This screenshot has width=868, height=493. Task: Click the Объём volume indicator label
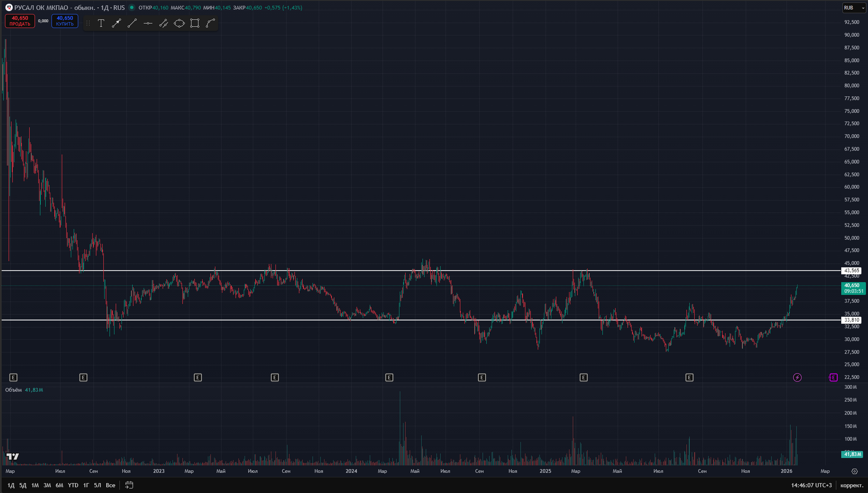click(x=13, y=390)
